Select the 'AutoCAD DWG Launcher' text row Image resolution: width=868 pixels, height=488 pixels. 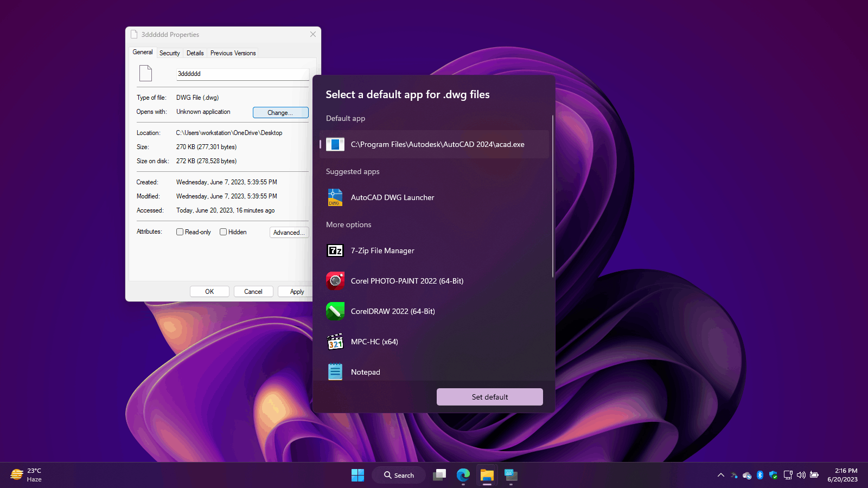coord(393,197)
